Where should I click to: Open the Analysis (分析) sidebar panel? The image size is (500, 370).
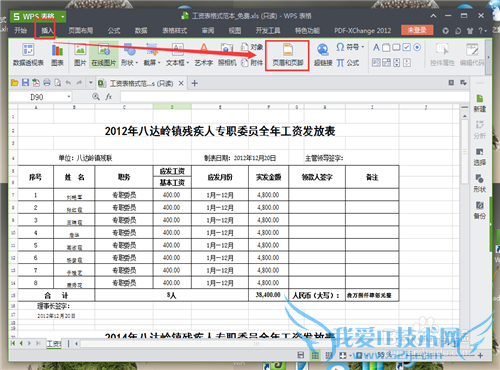click(x=480, y=130)
